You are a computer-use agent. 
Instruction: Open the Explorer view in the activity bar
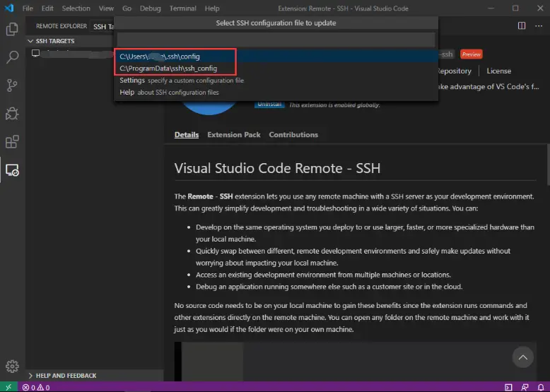(12, 29)
